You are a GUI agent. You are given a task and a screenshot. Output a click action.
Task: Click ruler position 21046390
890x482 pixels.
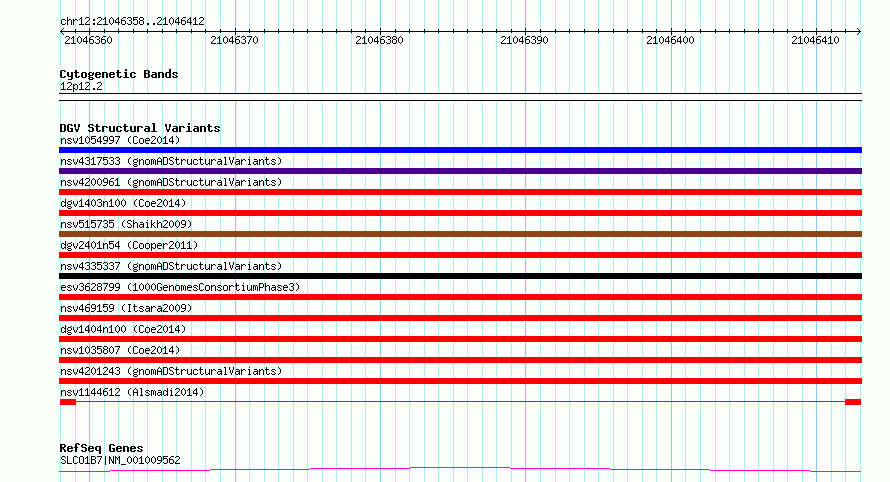(x=524, y=40)
